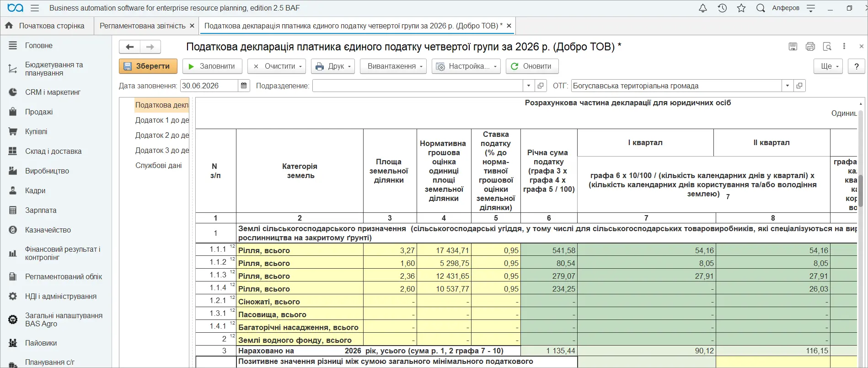Open help with the question mark button
This screenshot has width=868, height=368.
click(x=857, y=66)
